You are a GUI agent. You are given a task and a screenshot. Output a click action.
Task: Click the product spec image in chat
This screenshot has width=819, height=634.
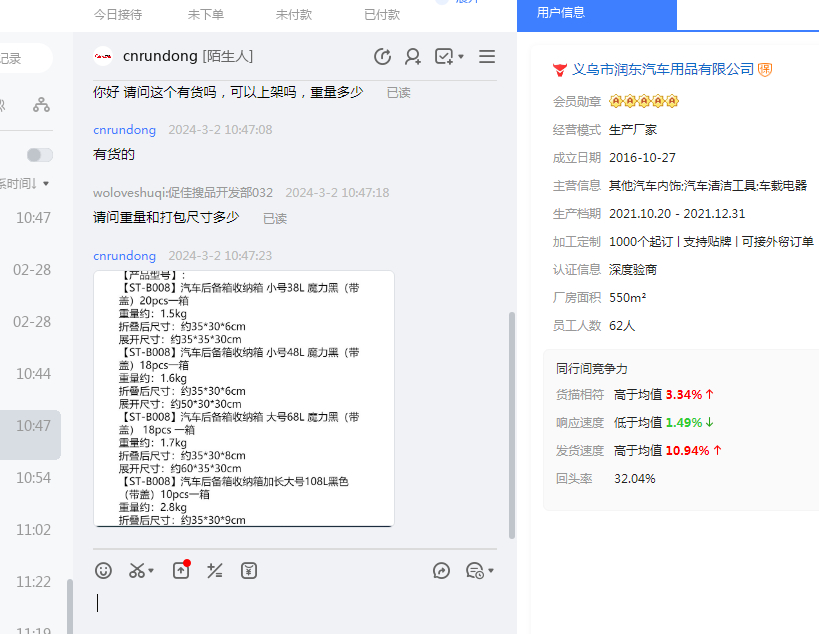click(243, 398)
